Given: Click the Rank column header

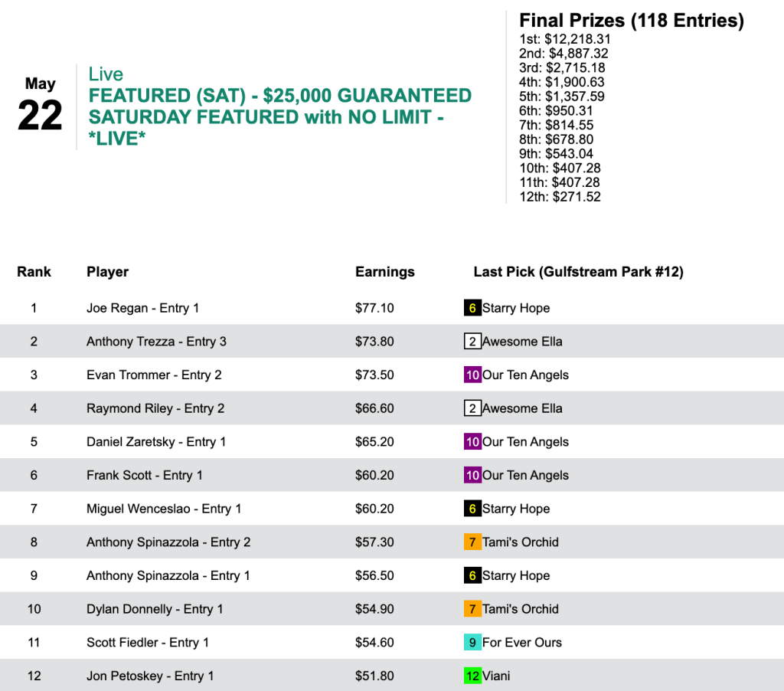Looking at the screenshot, I should (34, 271).
